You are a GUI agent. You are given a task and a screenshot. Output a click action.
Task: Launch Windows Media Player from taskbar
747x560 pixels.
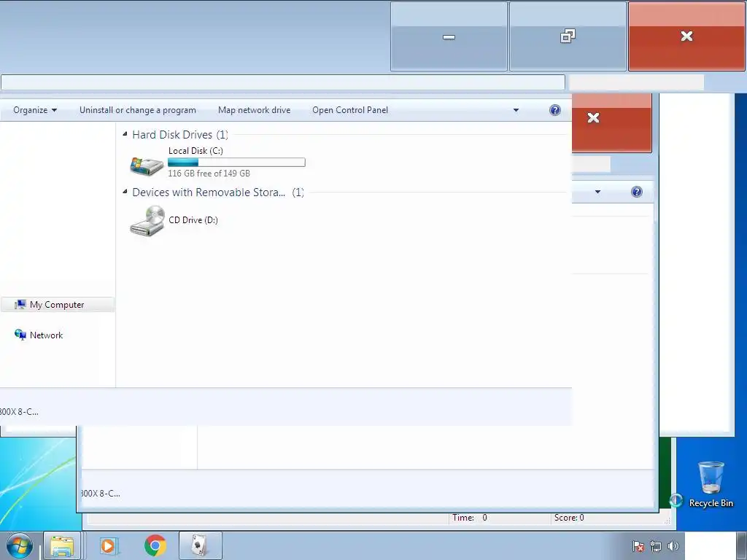[108, 545]
